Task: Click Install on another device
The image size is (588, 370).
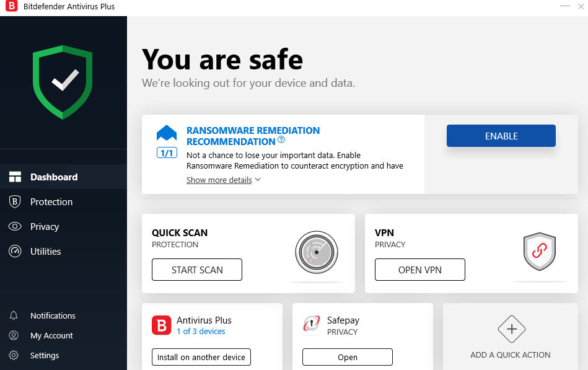Action: [x=201, y=356]
